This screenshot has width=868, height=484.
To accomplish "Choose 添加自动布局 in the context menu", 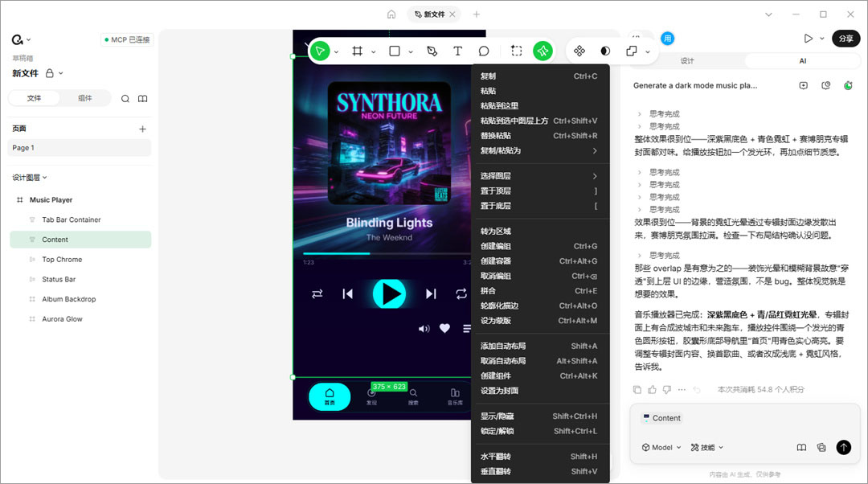I will tap(540, 346).
